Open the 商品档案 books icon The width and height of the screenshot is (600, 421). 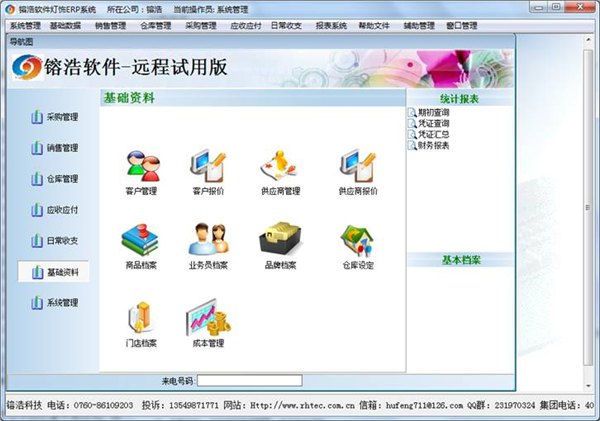coord(140,240)
